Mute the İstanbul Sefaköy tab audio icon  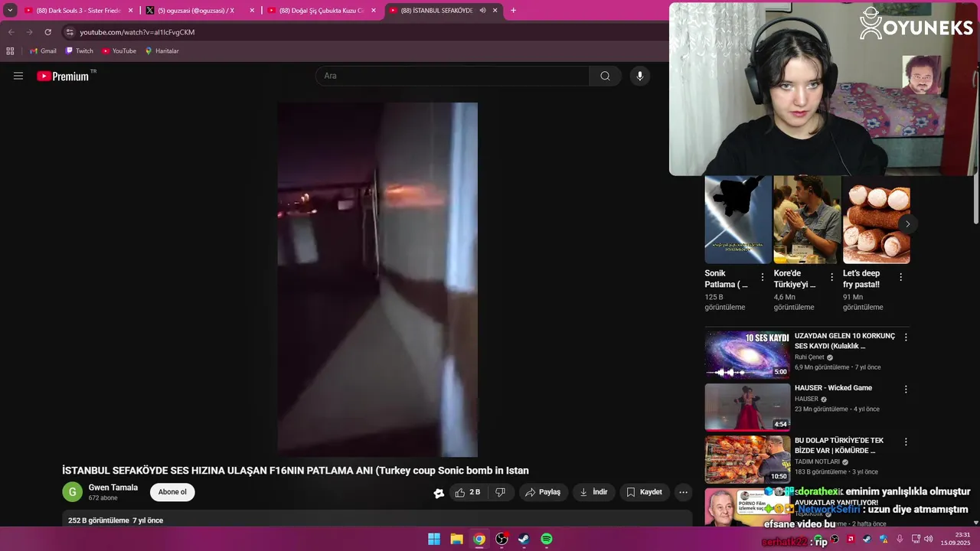(x=482, y=11)
